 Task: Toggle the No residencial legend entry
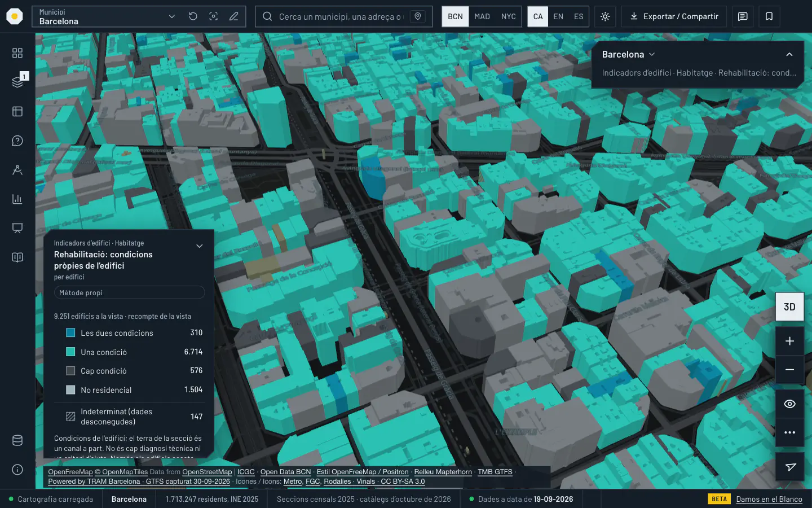(x=129, y=389)
